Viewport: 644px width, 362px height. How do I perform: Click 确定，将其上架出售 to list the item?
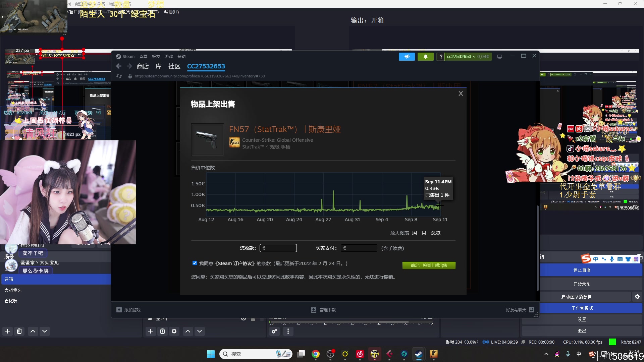(429, 265)
